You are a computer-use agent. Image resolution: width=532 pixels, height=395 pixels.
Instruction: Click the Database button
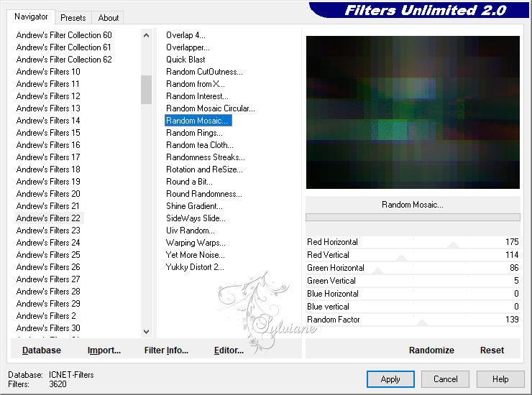coord(42,350)
